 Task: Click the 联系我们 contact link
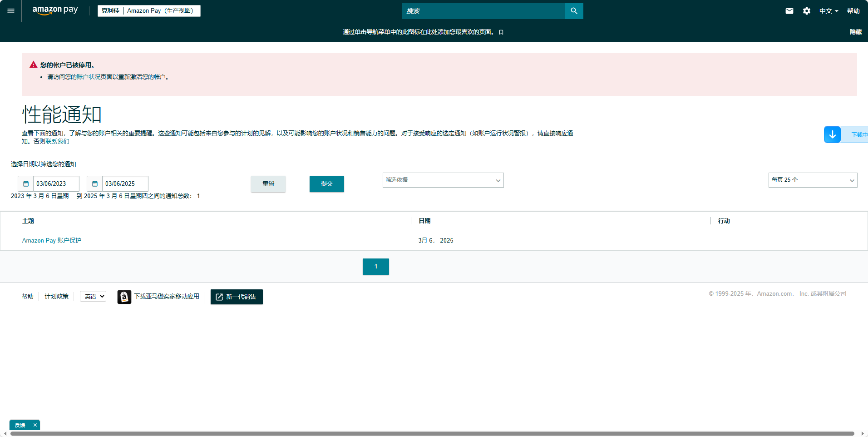pos(57,141)
